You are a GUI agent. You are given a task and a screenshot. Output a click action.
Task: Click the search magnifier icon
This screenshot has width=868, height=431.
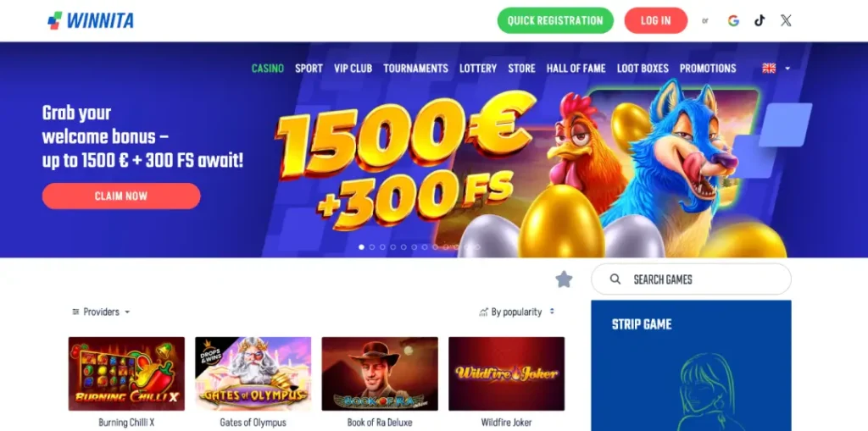[x=615, y=279]
